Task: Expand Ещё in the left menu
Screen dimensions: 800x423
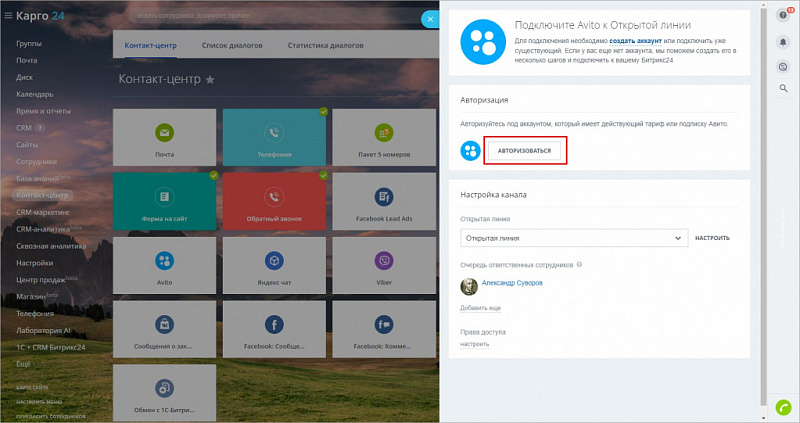Action: 23,364
